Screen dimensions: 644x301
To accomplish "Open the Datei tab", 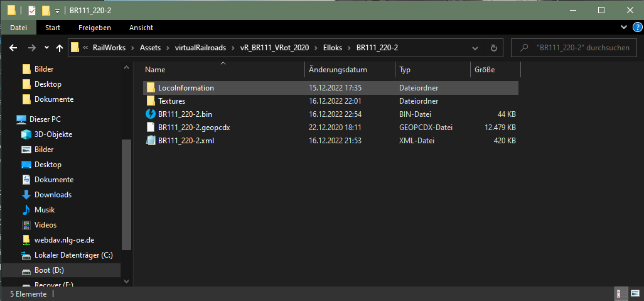I will pos(18,28).
